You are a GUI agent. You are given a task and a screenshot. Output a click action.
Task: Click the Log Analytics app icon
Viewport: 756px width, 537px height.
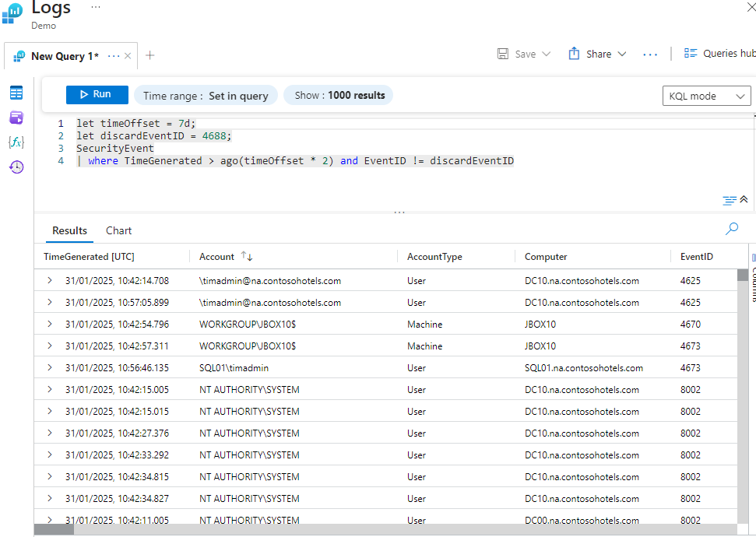[x=12, y=13]
